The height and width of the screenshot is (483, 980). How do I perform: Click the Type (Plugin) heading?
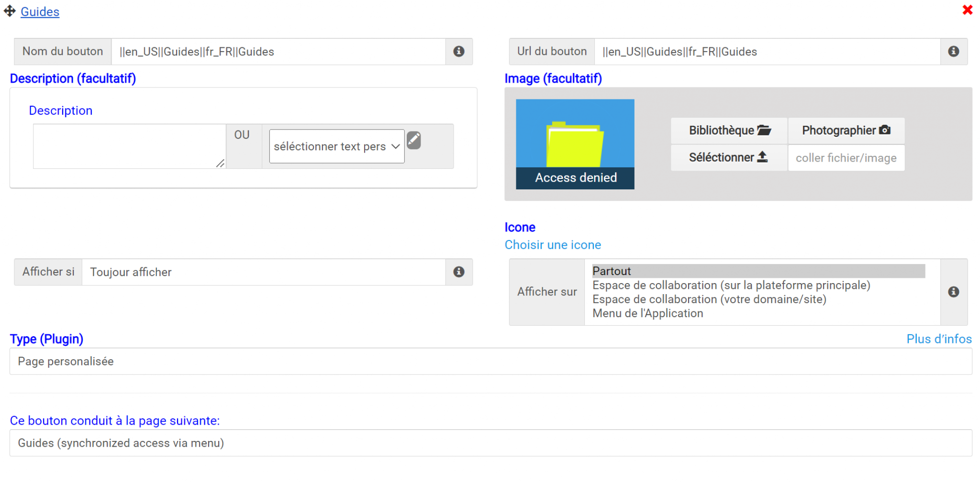tap(46, 339)
